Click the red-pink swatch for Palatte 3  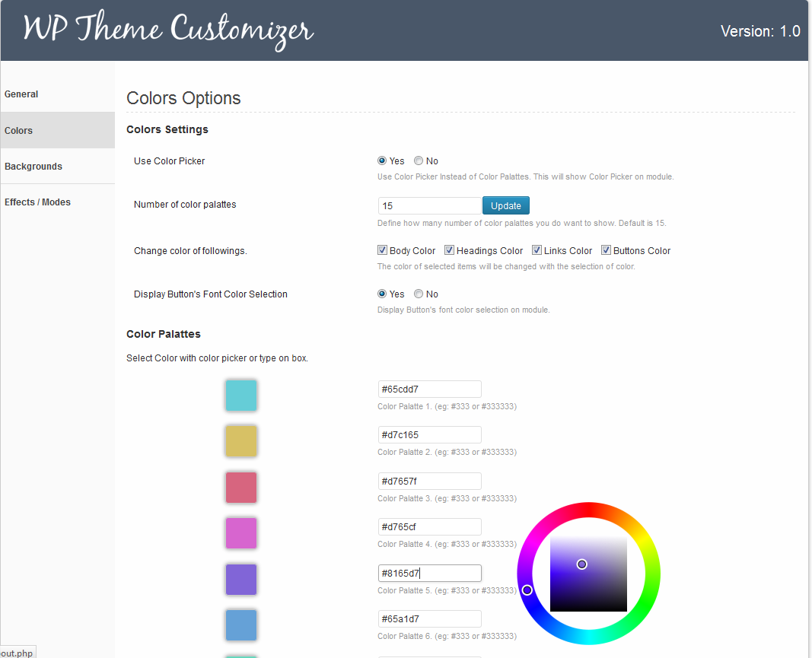coord(240,487)
